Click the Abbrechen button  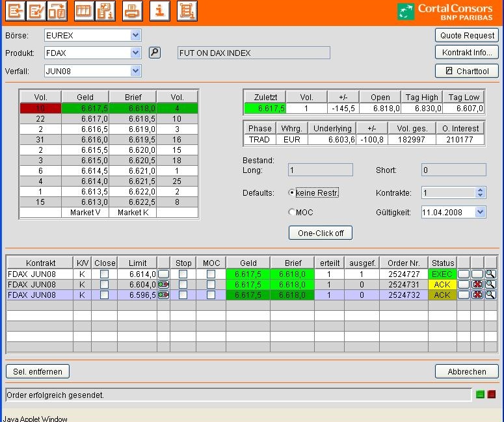tap(467, 371)
